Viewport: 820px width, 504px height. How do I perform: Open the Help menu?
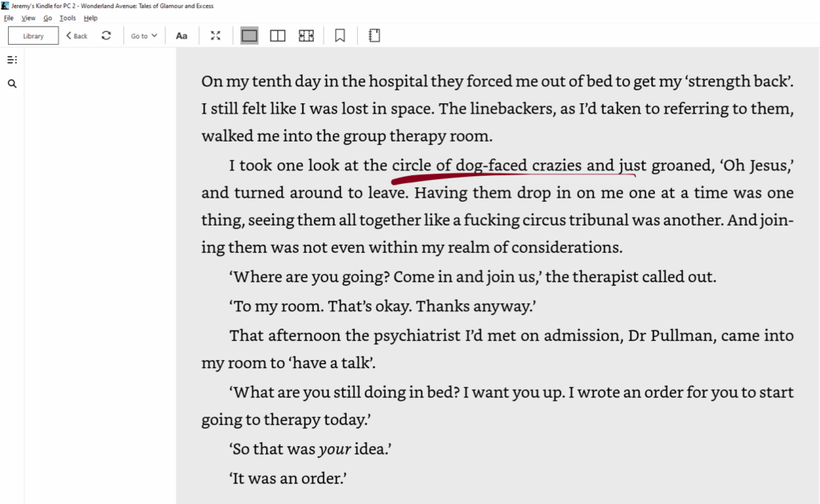point(90,18)
